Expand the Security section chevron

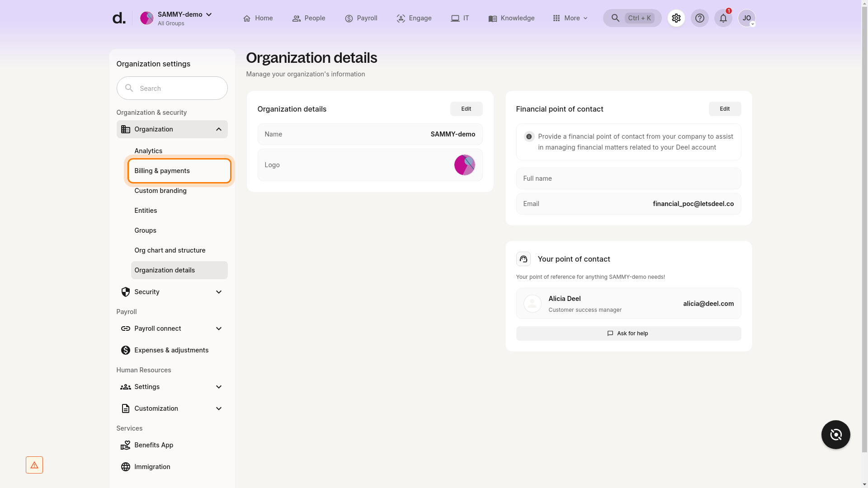point(219,292)
